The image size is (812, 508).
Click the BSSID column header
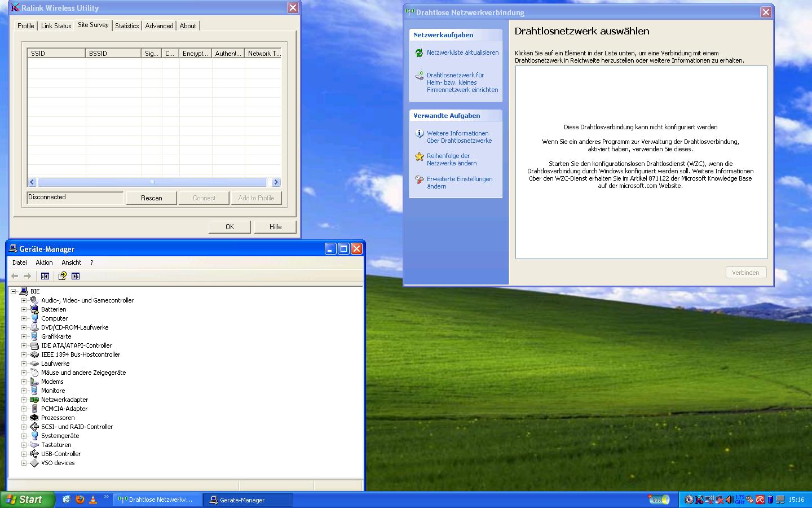(113, 53)
